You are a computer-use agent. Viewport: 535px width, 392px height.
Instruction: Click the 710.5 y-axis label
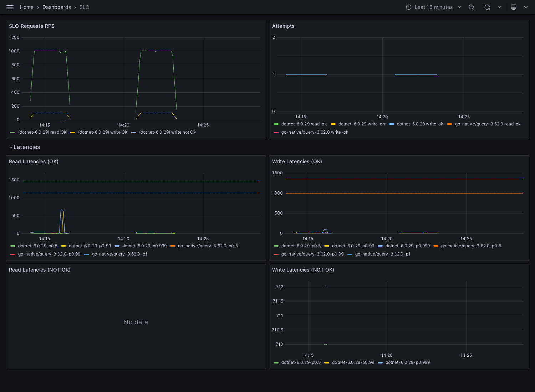click(x=277, y=330)
